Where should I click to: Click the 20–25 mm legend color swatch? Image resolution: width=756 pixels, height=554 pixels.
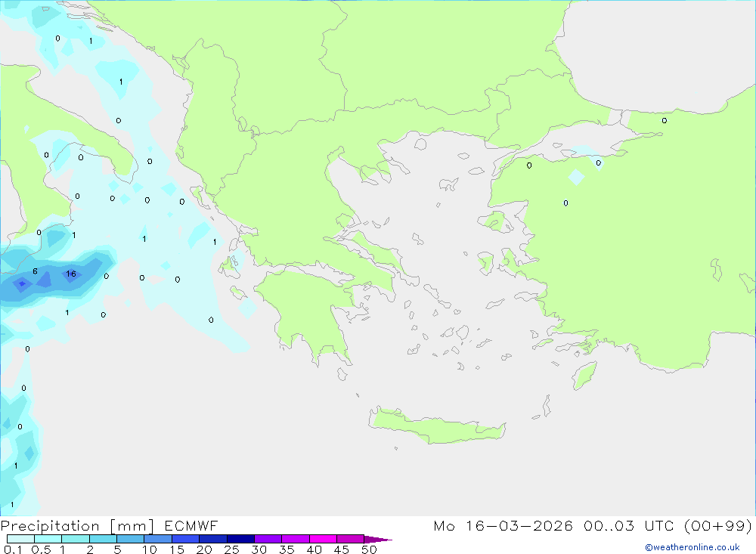point(212,539)
